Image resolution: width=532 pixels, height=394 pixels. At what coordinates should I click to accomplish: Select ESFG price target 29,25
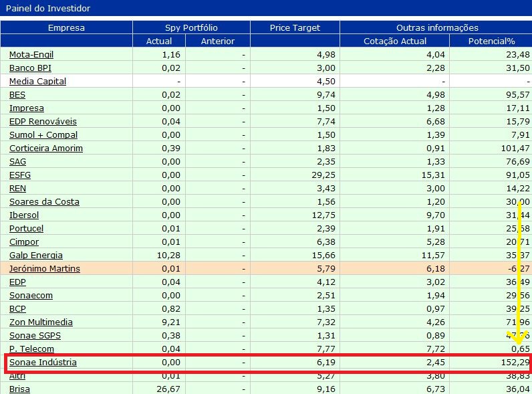pyautogui.click(x=323, y=175)
